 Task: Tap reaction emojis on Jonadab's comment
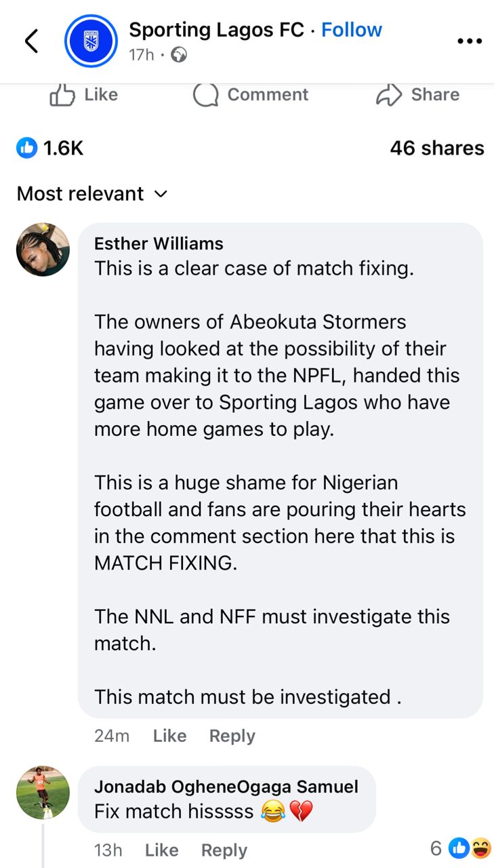469,848
